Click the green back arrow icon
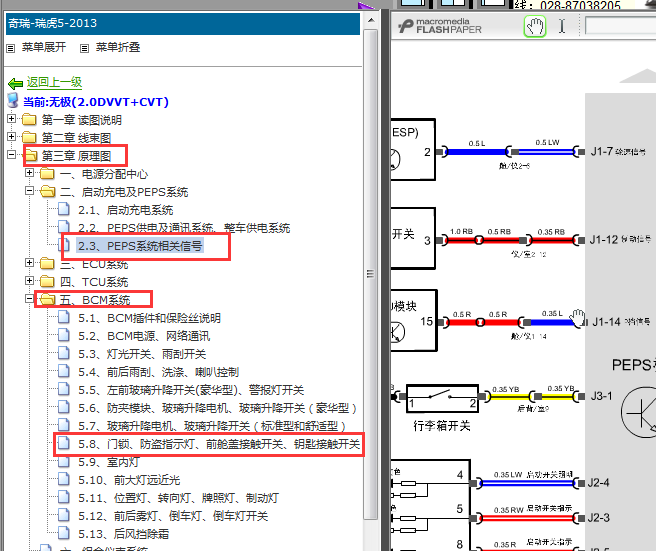The width and height of the screenshot is (656, 551). click(15, 84)
